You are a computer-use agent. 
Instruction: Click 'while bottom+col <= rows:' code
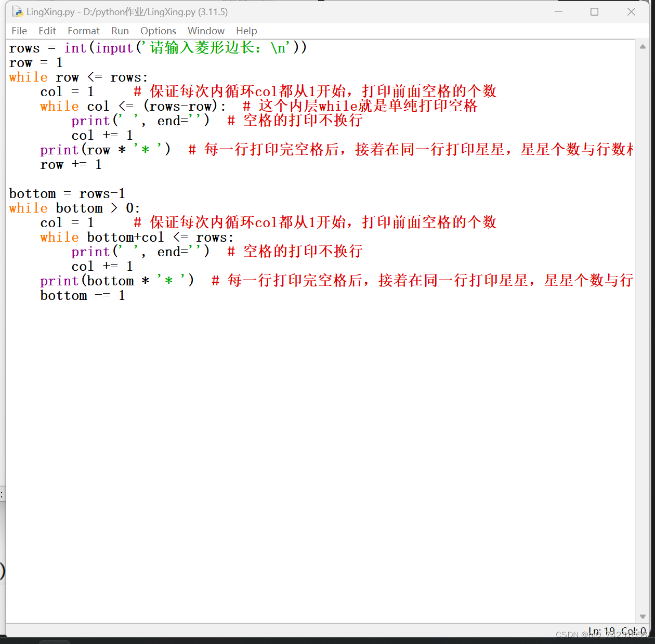(x=137, y=238)
